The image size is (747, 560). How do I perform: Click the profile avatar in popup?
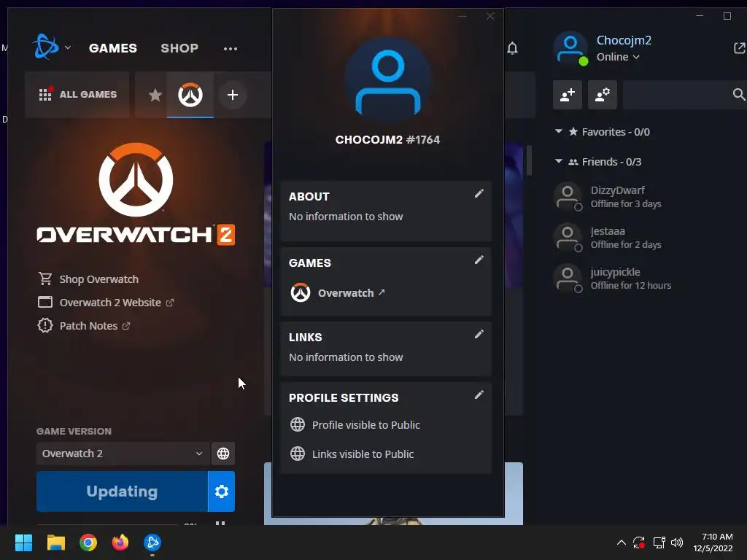tap(388, 80)
